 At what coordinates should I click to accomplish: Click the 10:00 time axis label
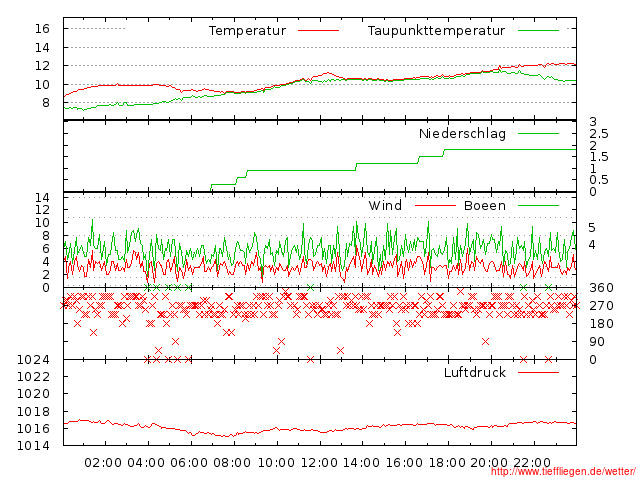[x=276, y=463]
